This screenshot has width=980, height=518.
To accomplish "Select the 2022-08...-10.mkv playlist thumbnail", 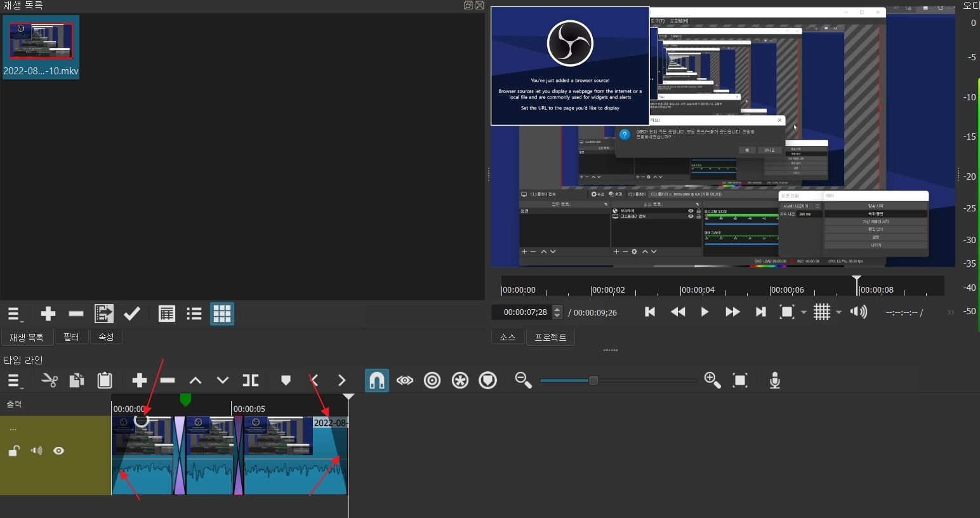I will click(x=41, y=47).
